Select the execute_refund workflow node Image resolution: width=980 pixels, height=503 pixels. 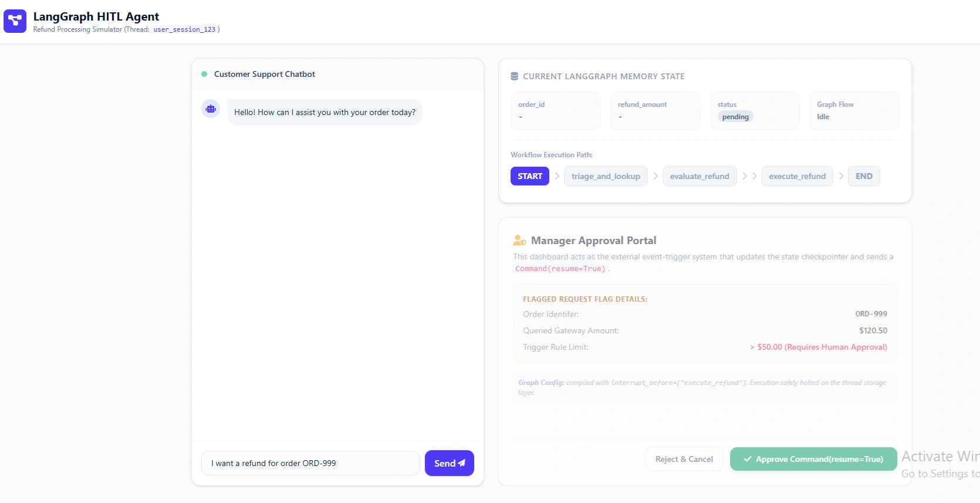point(797,176)
